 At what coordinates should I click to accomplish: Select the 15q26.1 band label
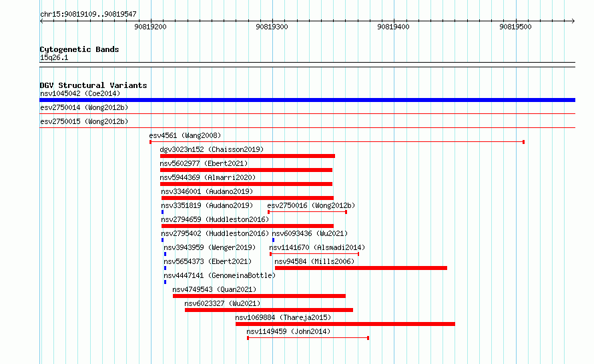coord(54,57)
